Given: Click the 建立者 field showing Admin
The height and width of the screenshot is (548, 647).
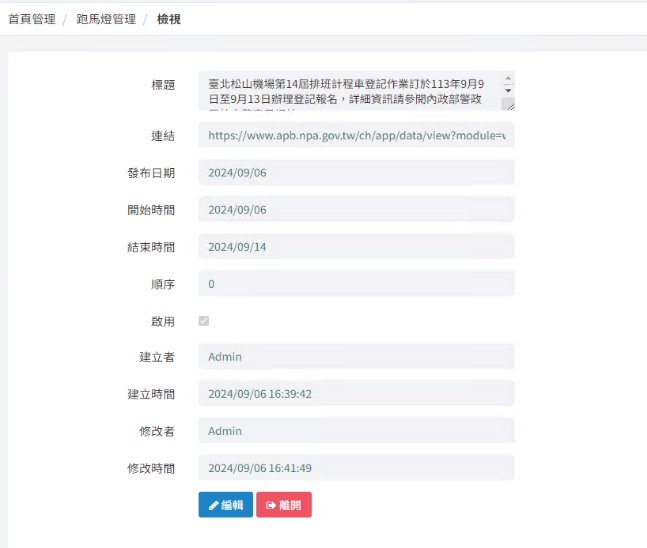Looking at the screenshot, I should pyautogui.click(x=357, y=356).
